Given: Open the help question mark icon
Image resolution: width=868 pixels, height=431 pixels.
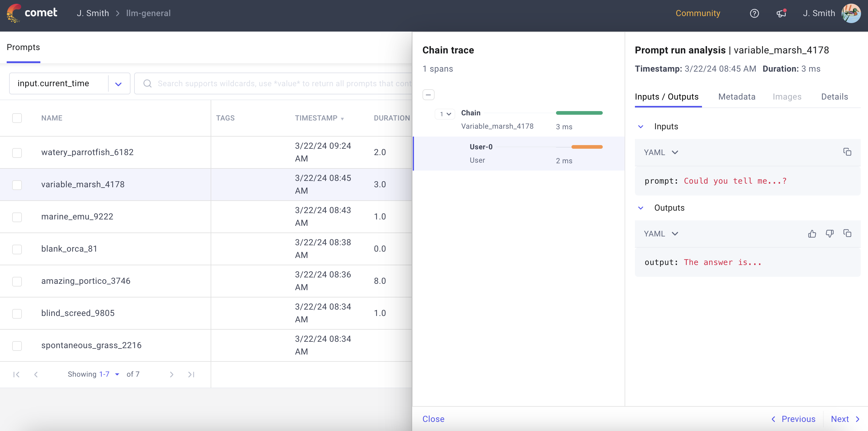Looking at the screenshot, I should click(754, 13).
